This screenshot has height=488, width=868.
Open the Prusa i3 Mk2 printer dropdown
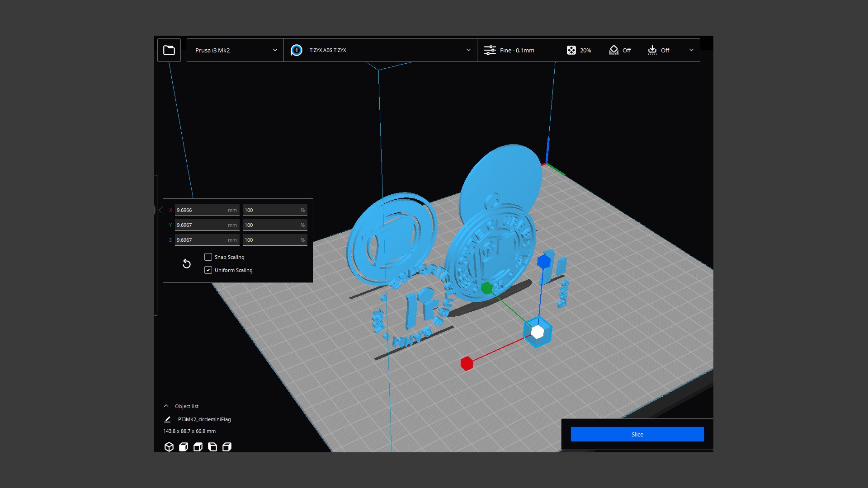click(x=235, y=50)
